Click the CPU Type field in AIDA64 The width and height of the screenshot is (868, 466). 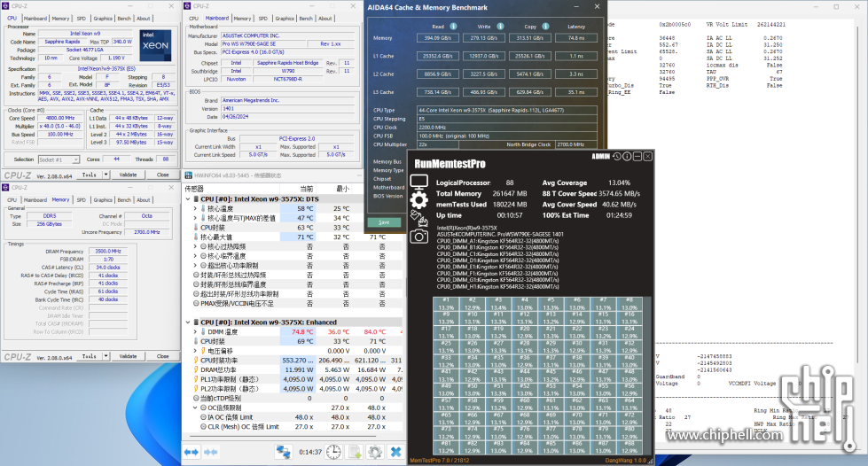pyautogui.click(x=507, y=110)
